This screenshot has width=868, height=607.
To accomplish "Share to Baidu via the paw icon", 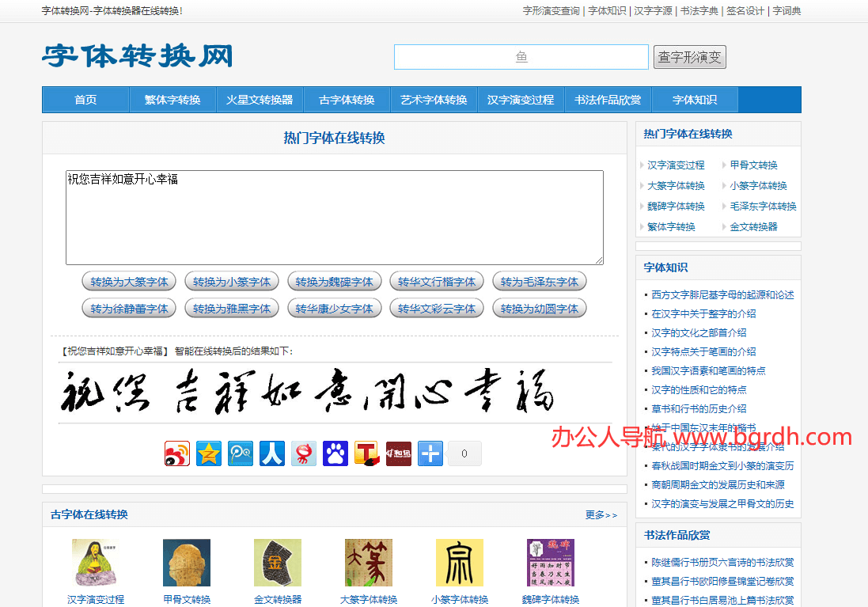I will point(335,453).
